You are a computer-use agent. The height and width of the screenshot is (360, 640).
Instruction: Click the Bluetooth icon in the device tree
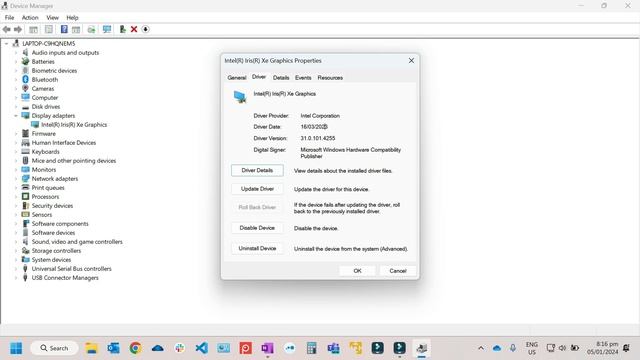(x=25, y=80)
